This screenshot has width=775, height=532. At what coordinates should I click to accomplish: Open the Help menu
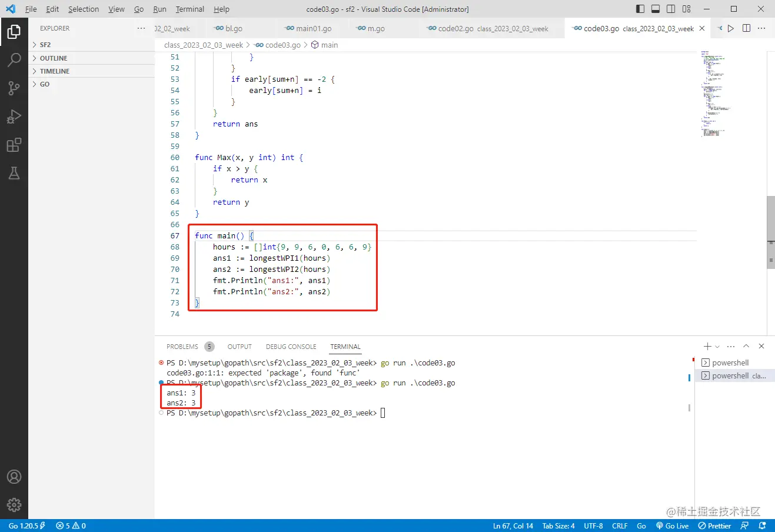[222, 9]
